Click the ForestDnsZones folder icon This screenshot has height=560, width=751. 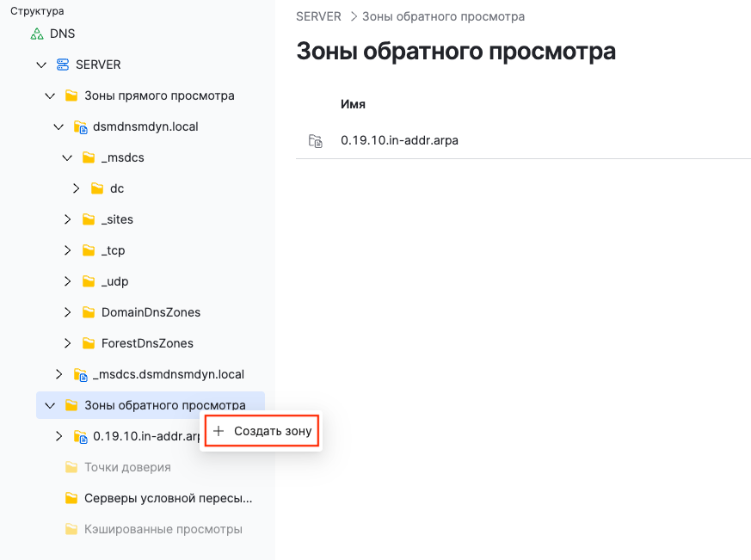89,343
